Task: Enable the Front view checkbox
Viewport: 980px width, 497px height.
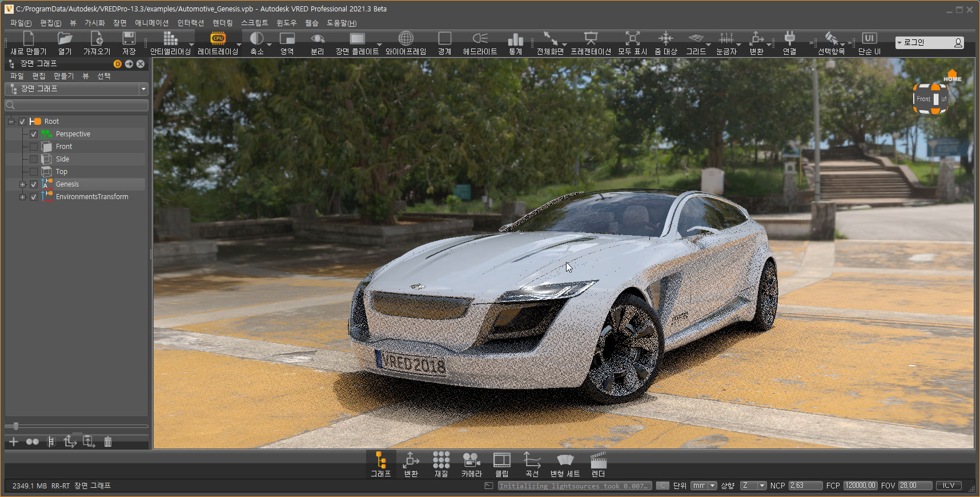Action: point(34,147)
